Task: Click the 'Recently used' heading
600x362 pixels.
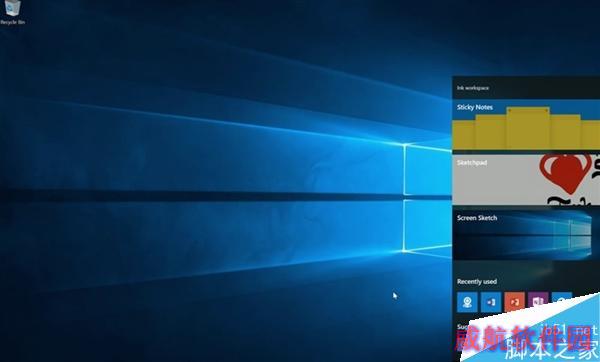Action: (477, 282)
